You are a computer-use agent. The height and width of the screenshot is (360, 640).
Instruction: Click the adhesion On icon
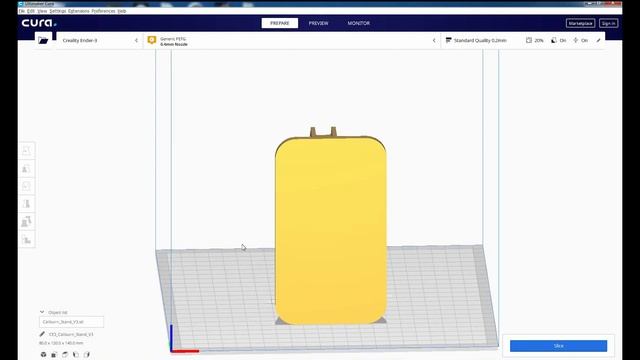coord(576,40)
